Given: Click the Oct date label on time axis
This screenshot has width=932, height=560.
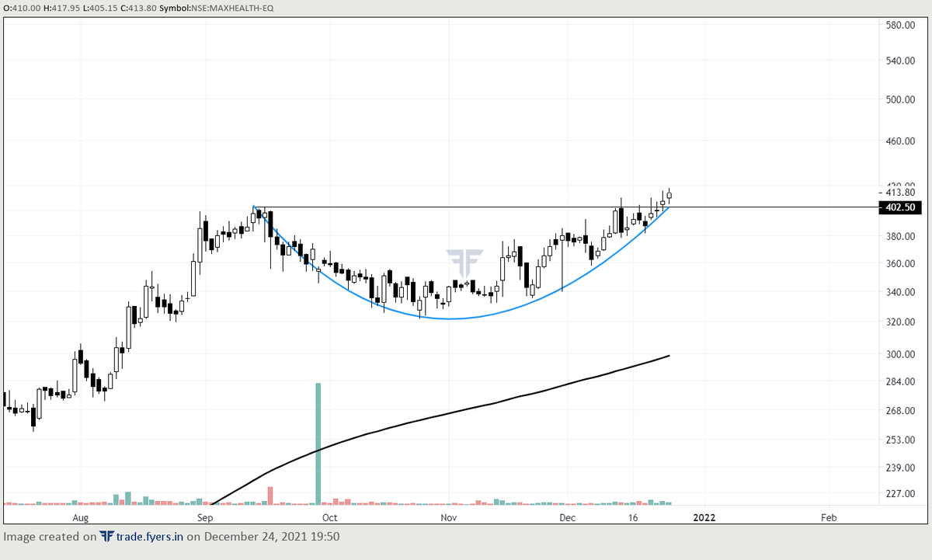Looking at the screenshot, I should pyautogui.click(x=329, y=517).
